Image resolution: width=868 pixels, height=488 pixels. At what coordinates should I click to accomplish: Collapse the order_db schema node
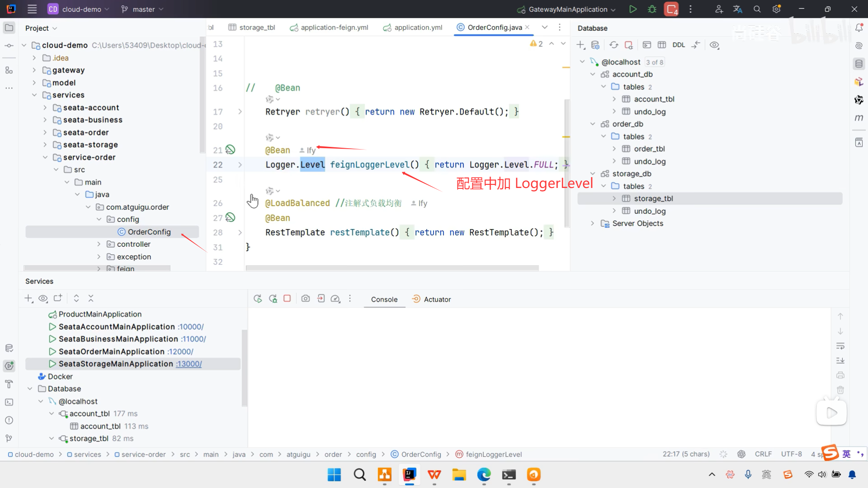593,124
